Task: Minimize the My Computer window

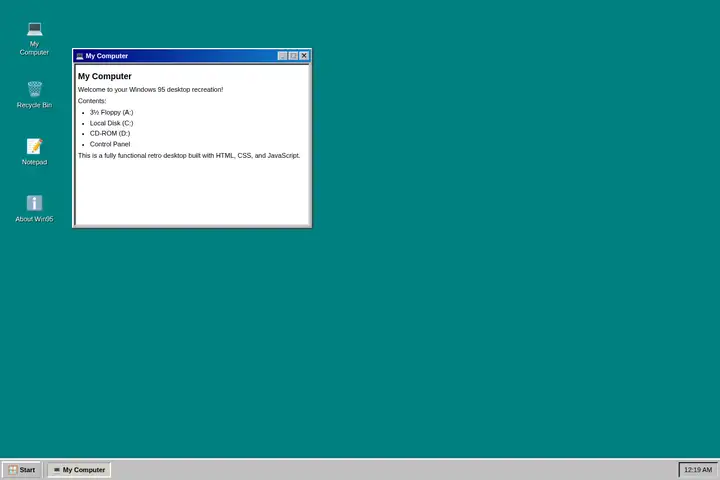Action: coord(282,56)
